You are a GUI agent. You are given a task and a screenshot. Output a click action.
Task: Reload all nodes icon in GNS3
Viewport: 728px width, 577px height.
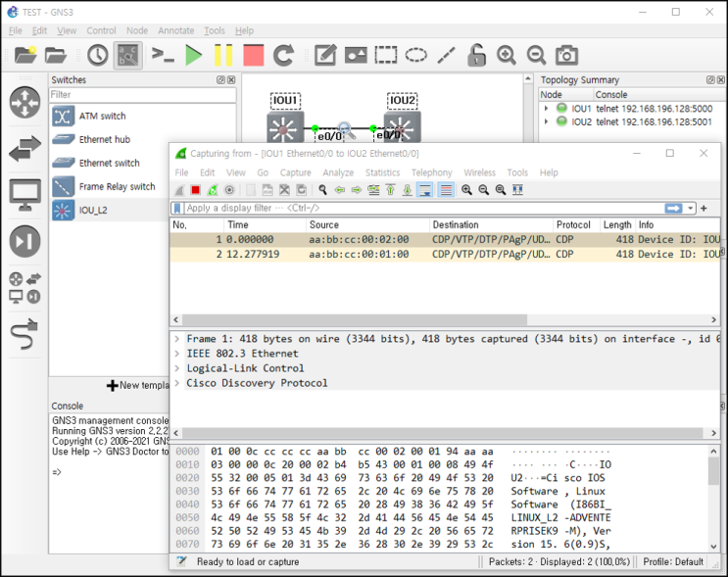click(284, 55)
